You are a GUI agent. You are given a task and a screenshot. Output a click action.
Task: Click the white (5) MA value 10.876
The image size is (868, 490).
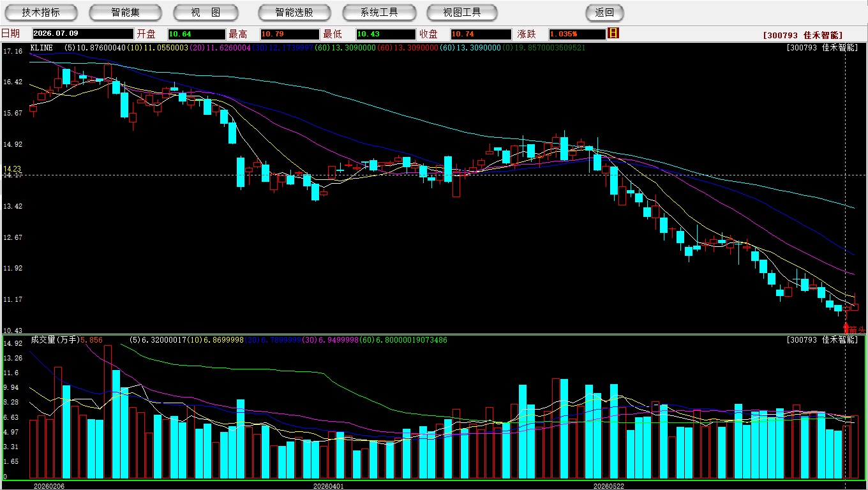tap(95, 48)
